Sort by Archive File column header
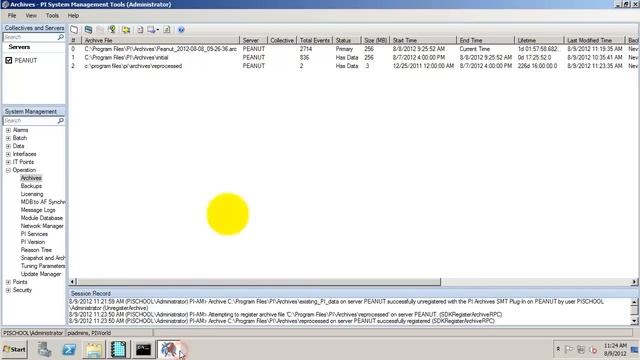640x360 pixels. [161, 40]
